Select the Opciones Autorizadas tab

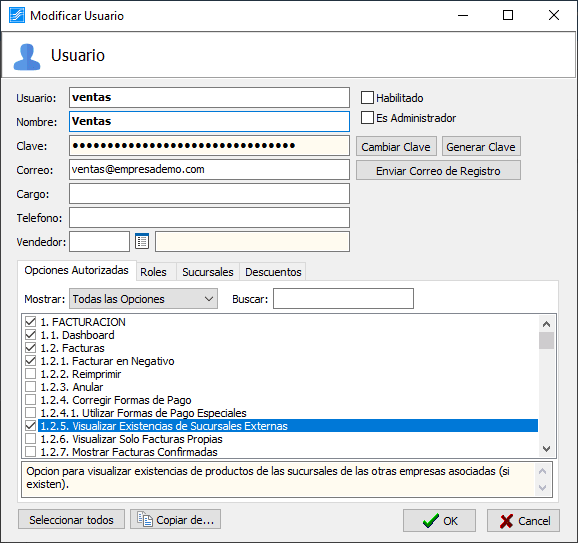tap(77, 270)
